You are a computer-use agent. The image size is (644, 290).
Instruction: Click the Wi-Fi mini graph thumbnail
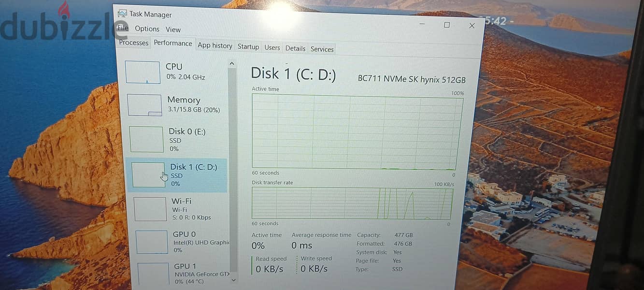tap(150, 209)
